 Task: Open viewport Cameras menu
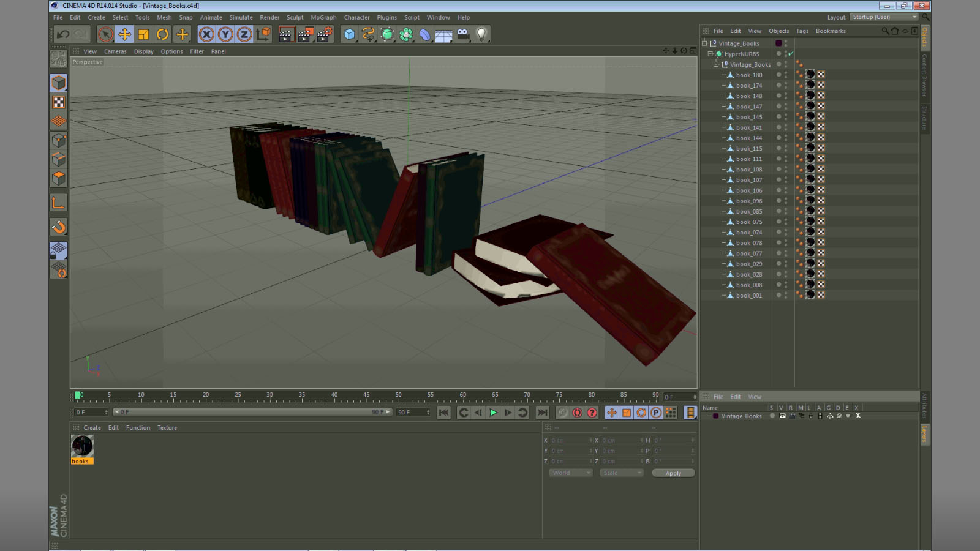115,51
